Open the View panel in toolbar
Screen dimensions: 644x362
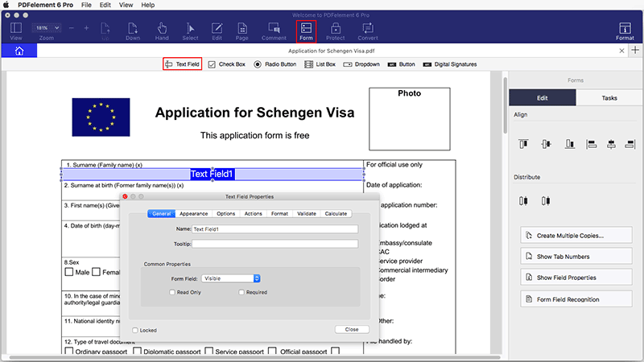click(16, 31)
